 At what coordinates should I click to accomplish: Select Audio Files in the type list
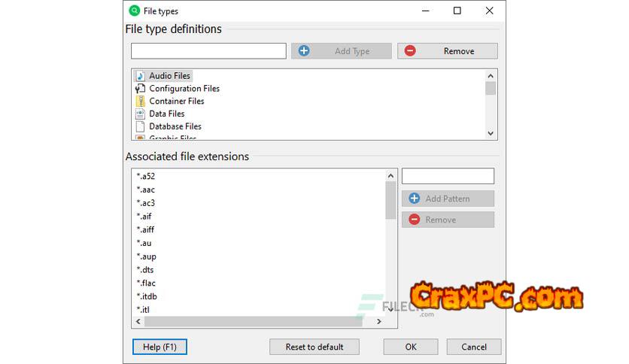click(x=170, y=76)
